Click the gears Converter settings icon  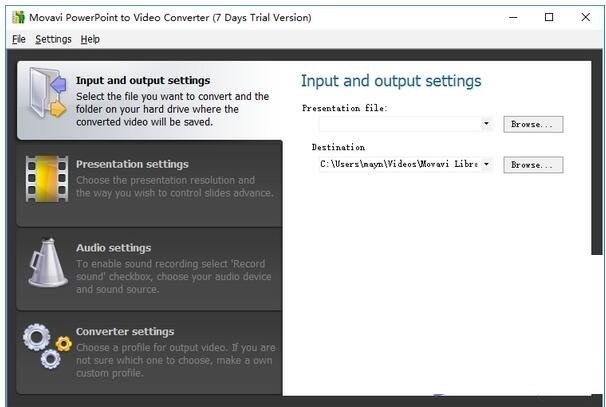pyautogui.click(x=47, y=346)
